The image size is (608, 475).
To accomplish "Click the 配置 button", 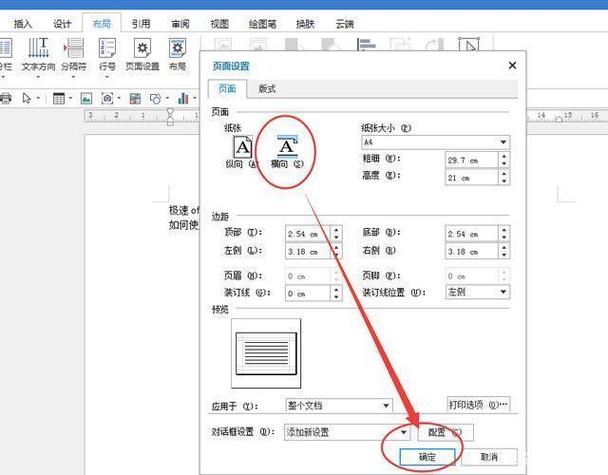I will pyautogui.click(x=445, y=432).
